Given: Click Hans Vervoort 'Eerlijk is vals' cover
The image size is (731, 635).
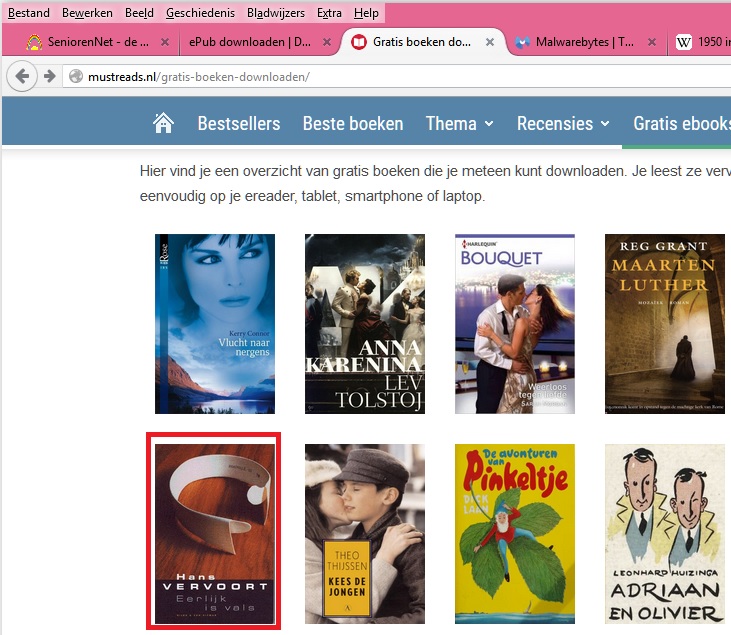Looking at the screenshot, I should (214, 532).
